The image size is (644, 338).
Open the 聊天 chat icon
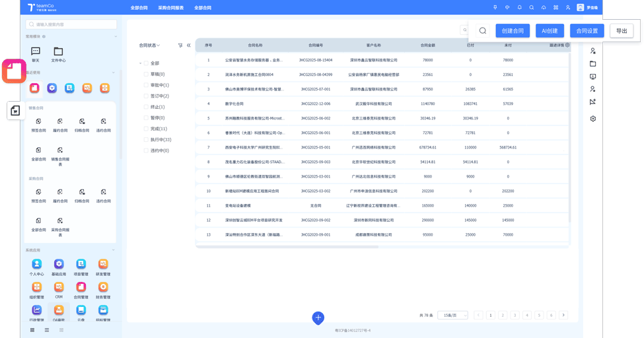point(36,51)
